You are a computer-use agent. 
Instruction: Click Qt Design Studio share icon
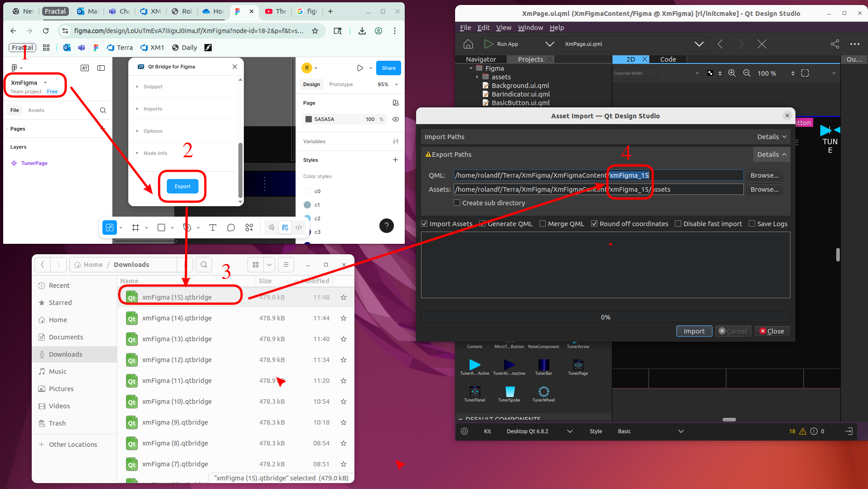click(835, 44)
